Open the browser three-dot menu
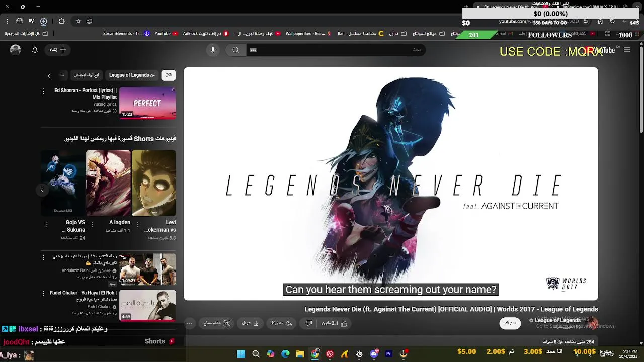The image size is (644, 362). [7, 21]
